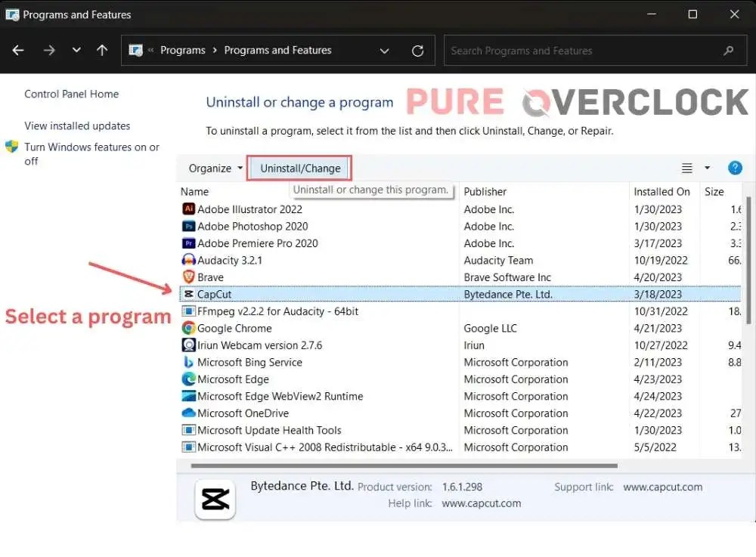
Task: Click the refresh icon in the address bar
Action: [x=417, y=50]
